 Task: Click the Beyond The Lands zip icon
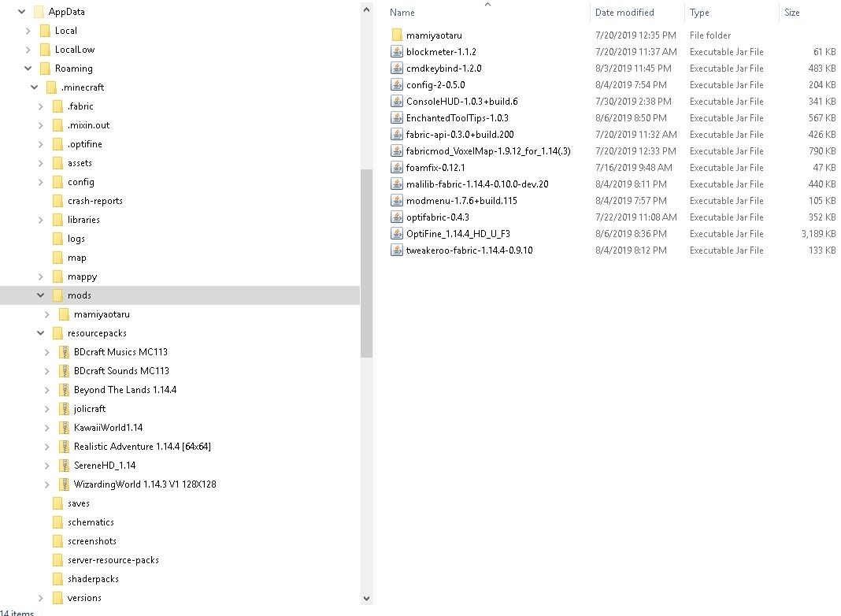point(64,390)
